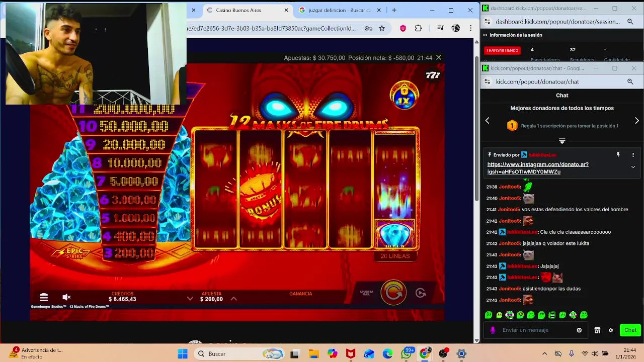Click the Mejores donadores de todos los tiempos heading
Viewport: 644px width, 362px height.
coord(562,108)
